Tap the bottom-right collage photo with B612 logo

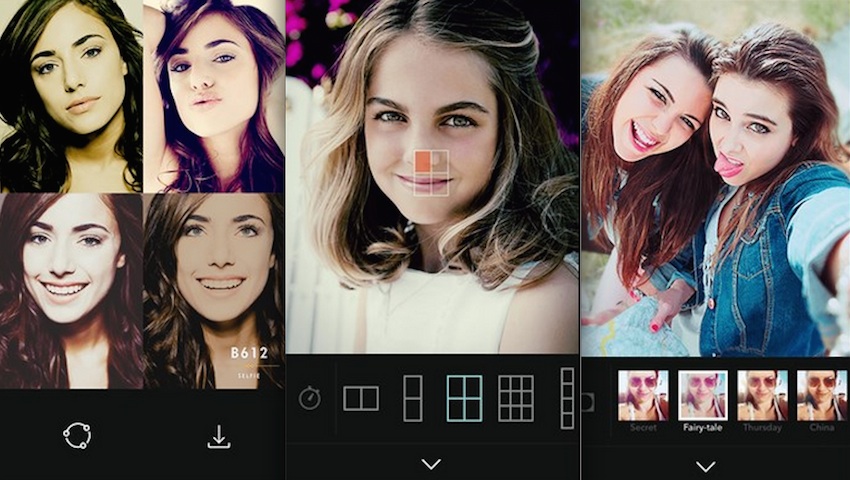point(214,291)
